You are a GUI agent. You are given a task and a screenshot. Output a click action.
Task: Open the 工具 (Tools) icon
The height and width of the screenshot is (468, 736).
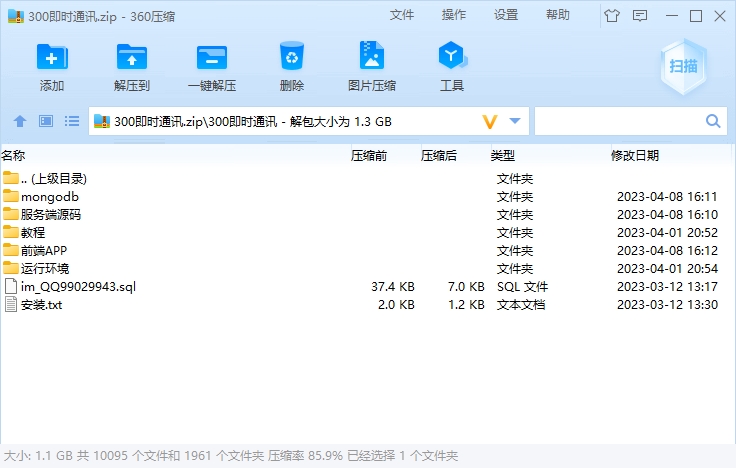452,57
